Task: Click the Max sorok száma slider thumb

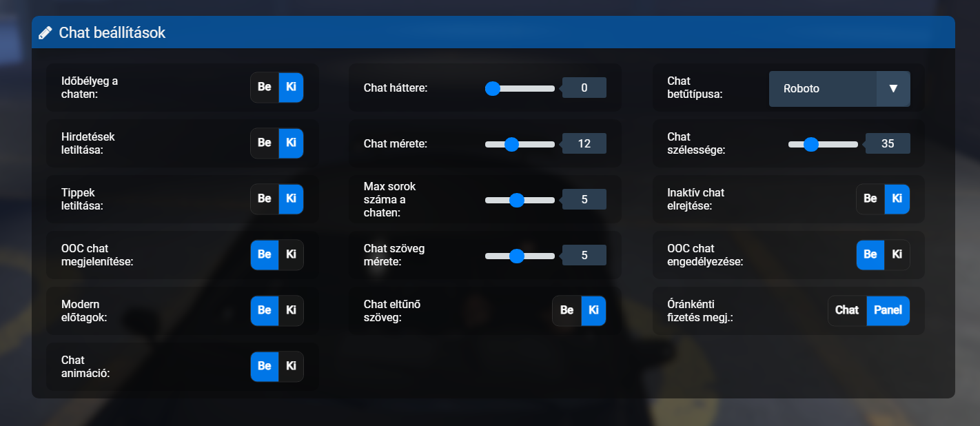Action: pyautogui.click(x=517, y=200)
